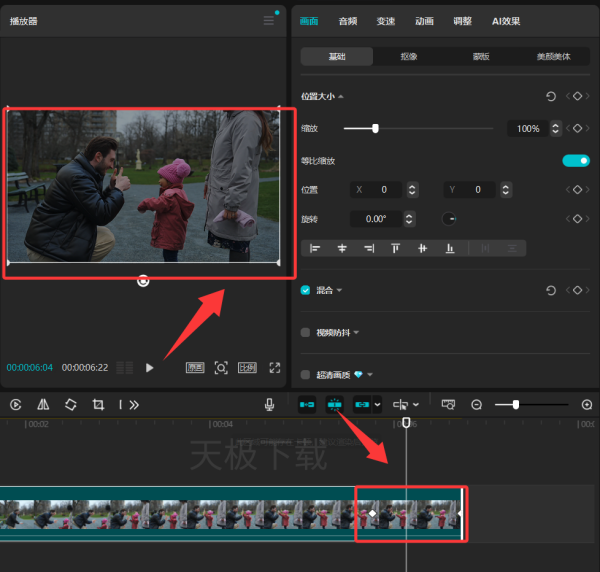Align clip to the left edge

point(315,249)
